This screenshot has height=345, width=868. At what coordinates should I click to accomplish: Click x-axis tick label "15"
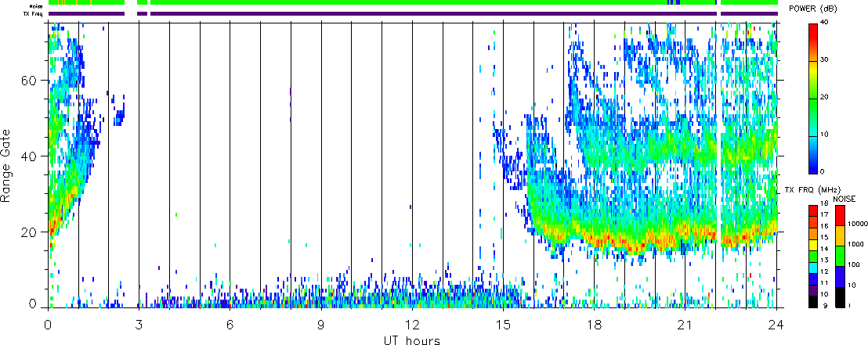point(503,325)
